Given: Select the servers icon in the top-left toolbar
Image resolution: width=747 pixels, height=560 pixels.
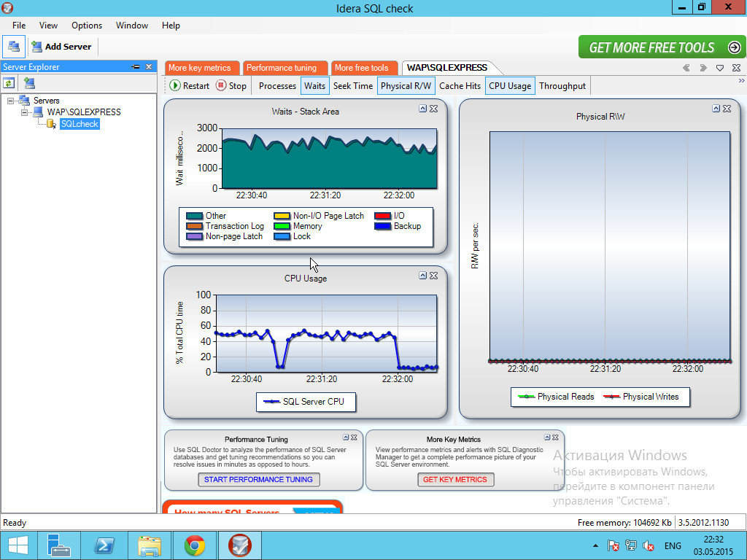Looking at the screenshot, I should [x=13, y=47].
